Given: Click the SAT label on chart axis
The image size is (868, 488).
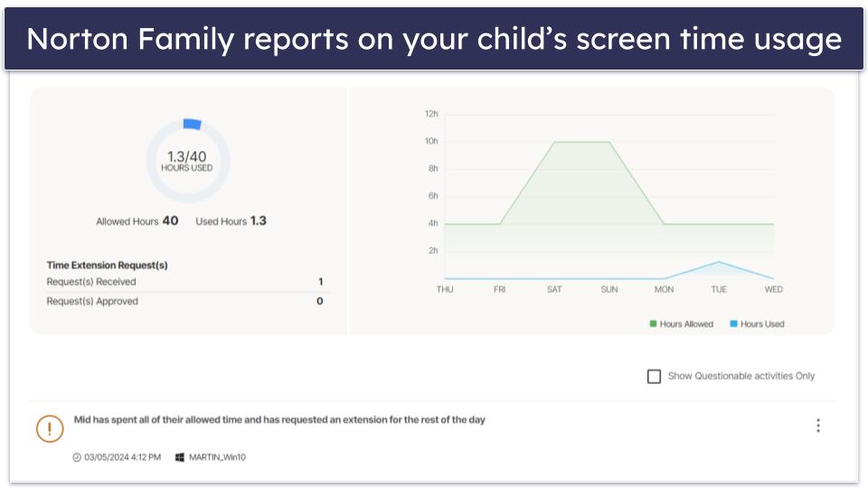Looking at the screenshot, I should 554,289.
